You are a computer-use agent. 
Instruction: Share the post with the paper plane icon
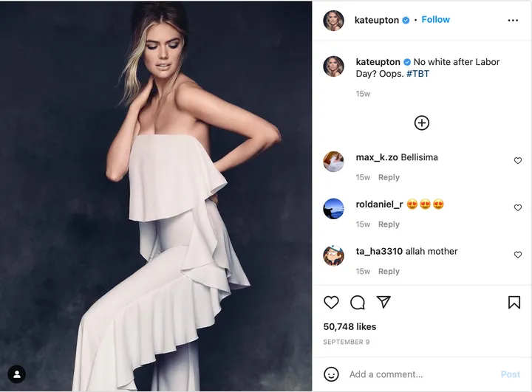coord(383,302)
